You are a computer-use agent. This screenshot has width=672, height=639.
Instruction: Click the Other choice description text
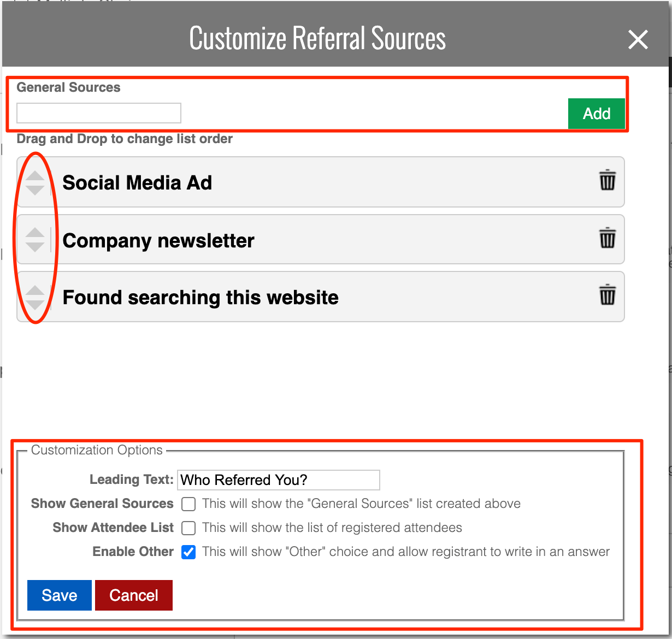tap(406, 552)
